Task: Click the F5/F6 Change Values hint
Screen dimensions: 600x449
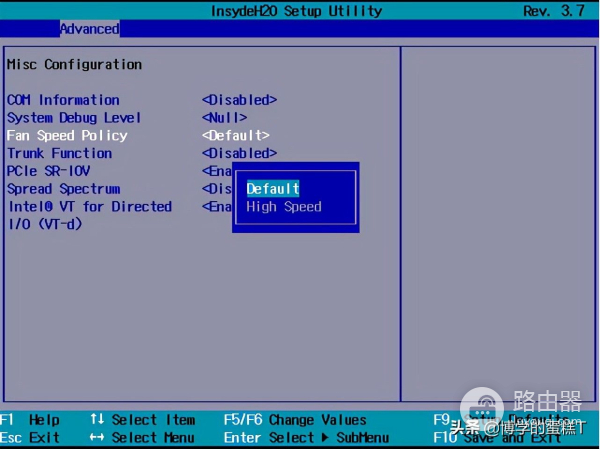Action: (x=295, y=420)
